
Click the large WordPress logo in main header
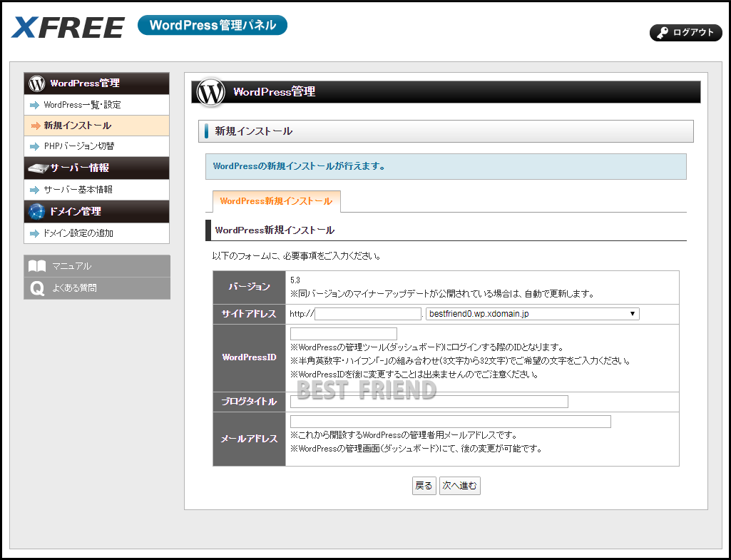pos(210,92)
